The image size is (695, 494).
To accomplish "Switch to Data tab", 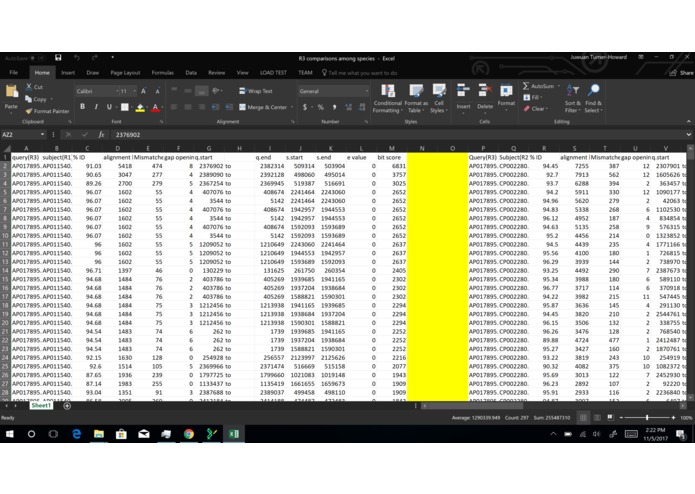I will (191, 73).
